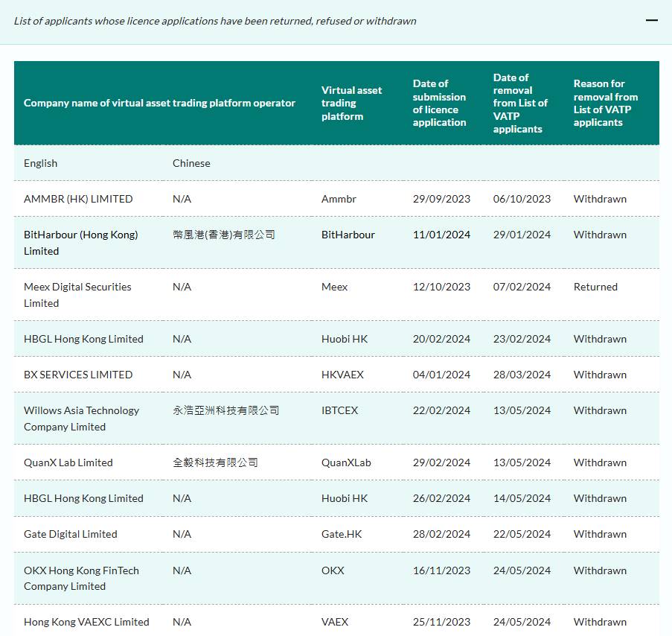The height and width of the screenshot is (636, 672).
Task: Click the Chinese name 幣風港(香港)有限公司
Action: tap(224, 235)
